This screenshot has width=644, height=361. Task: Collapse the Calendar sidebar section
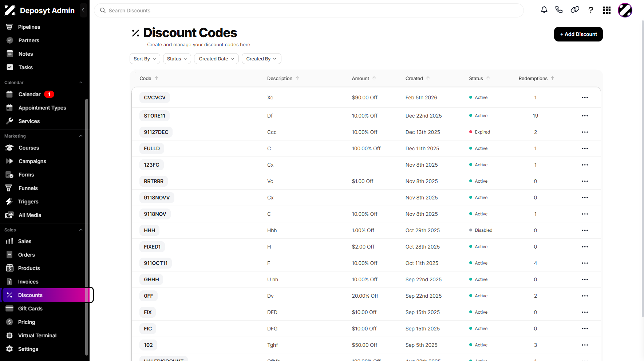coord(81,83)
